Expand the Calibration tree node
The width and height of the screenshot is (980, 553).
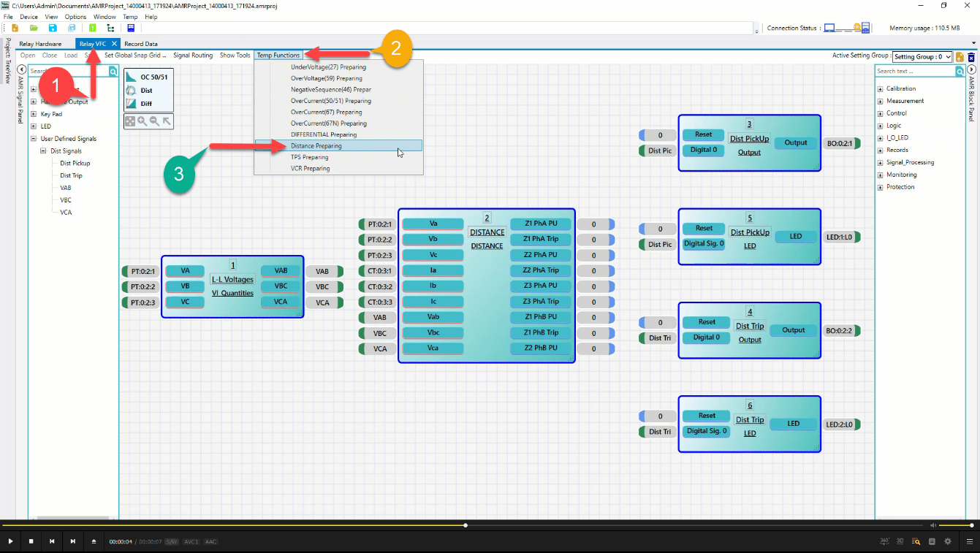(880, 89)
